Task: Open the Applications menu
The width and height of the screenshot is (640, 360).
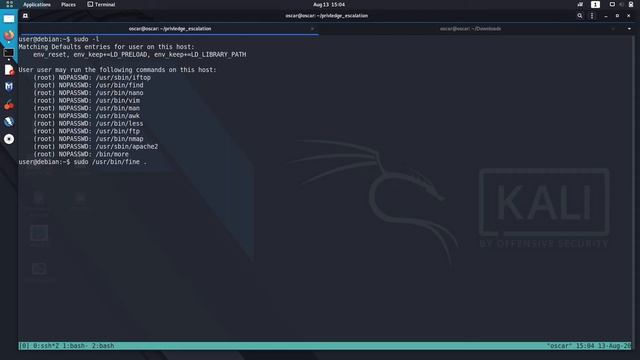Action: pos(37,4)
